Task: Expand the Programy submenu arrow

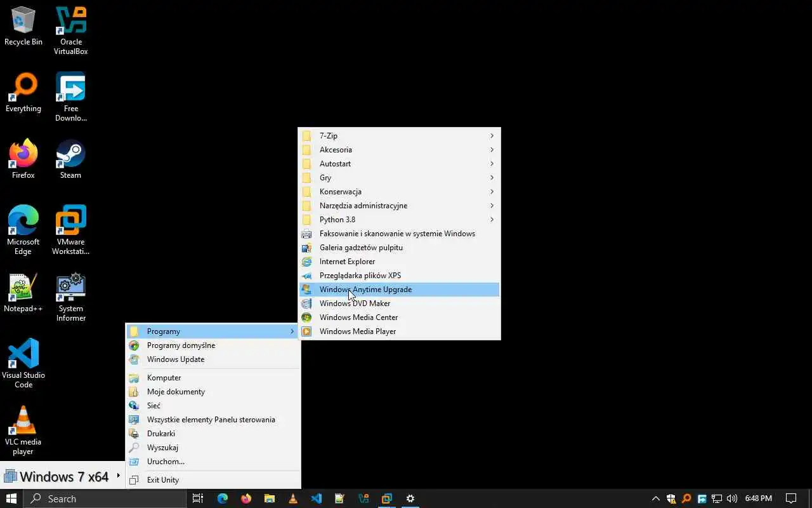Action: click(x=292, y=331)
